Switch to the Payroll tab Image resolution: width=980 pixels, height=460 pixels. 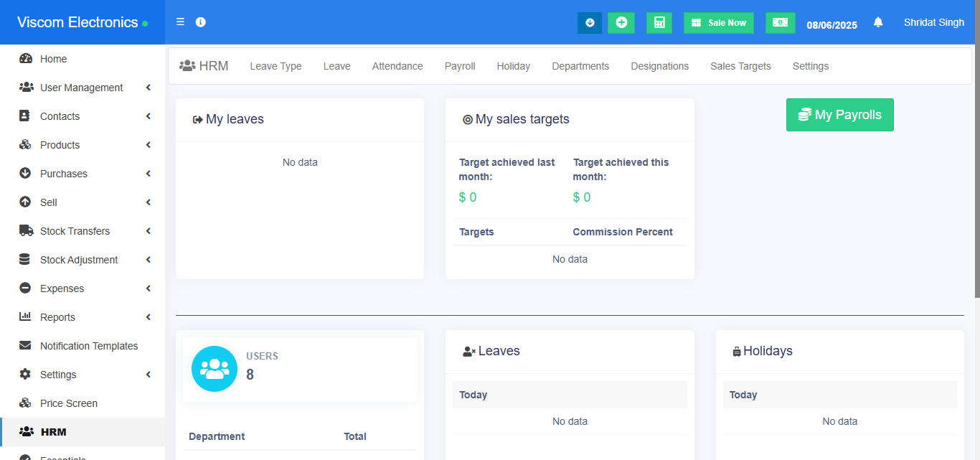pyautogui.click(x=460, y=66)
